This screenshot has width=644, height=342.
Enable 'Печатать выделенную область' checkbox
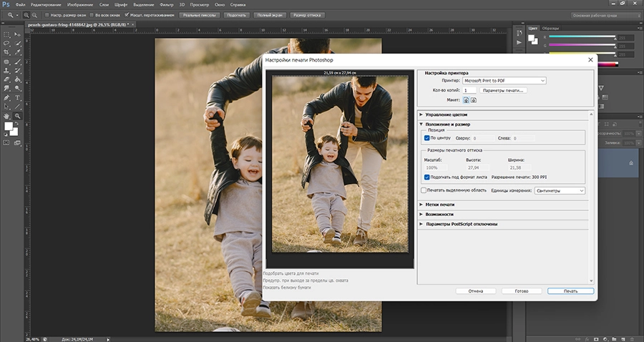(x=424, y=190)
